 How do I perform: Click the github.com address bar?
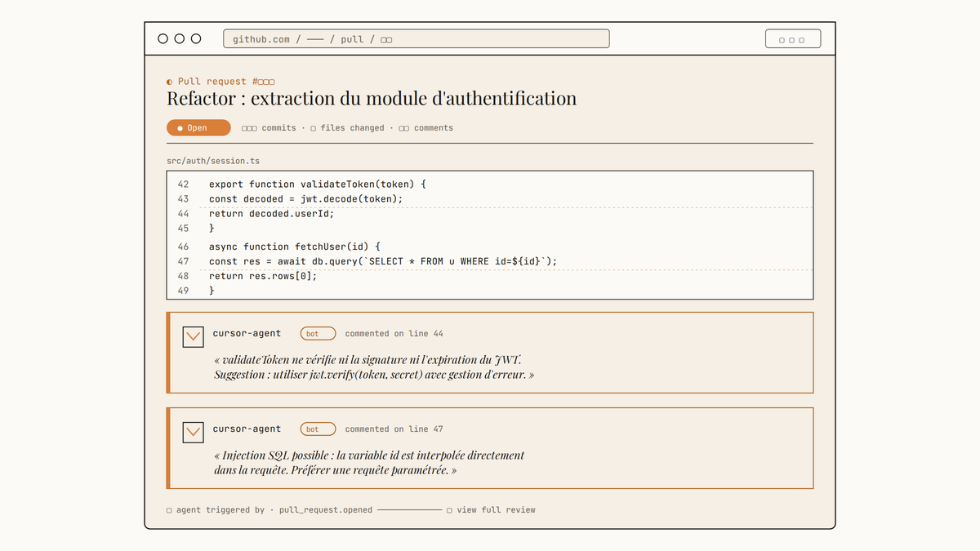(416, 38)
